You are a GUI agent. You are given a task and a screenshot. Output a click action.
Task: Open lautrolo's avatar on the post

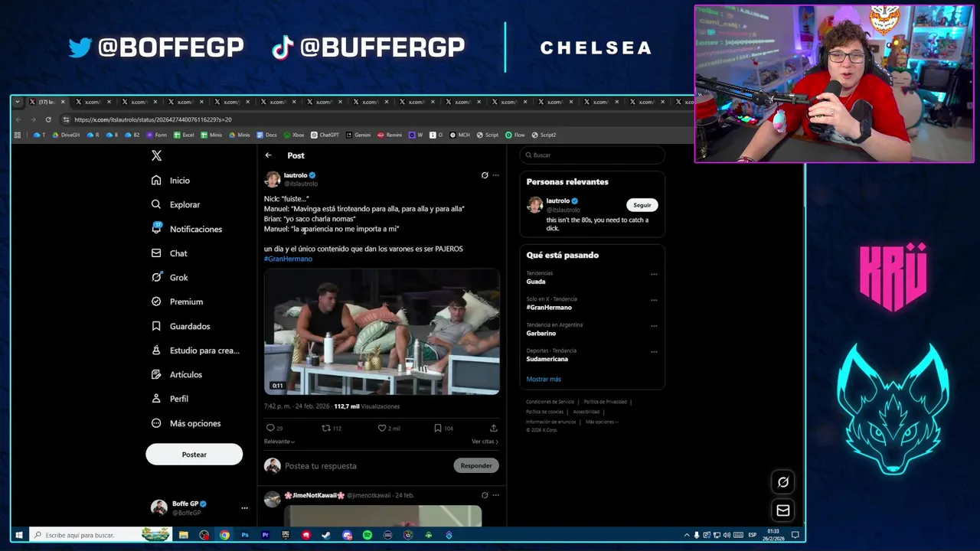tap(273, 179)
